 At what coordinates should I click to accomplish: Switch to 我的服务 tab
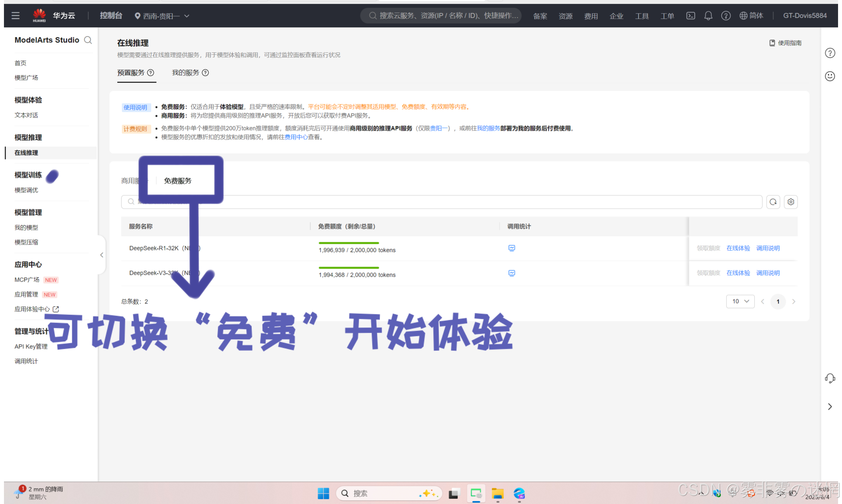[186, 73]
